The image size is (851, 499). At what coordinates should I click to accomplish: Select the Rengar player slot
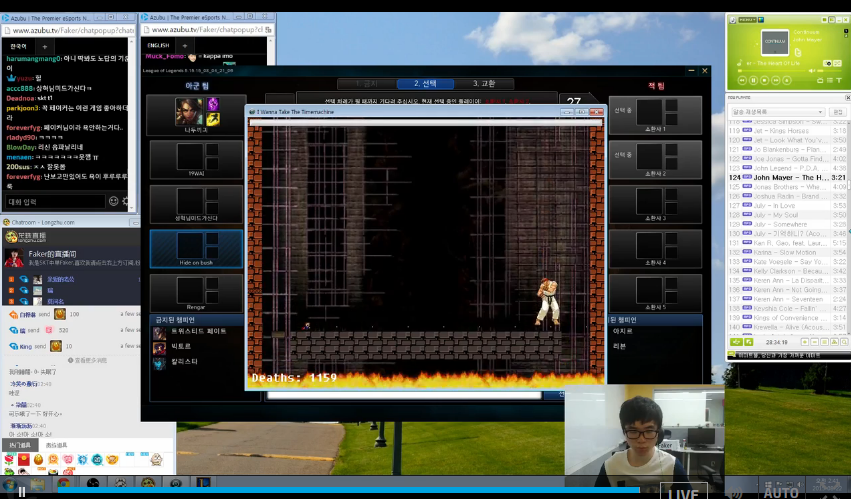coord(196,293)
